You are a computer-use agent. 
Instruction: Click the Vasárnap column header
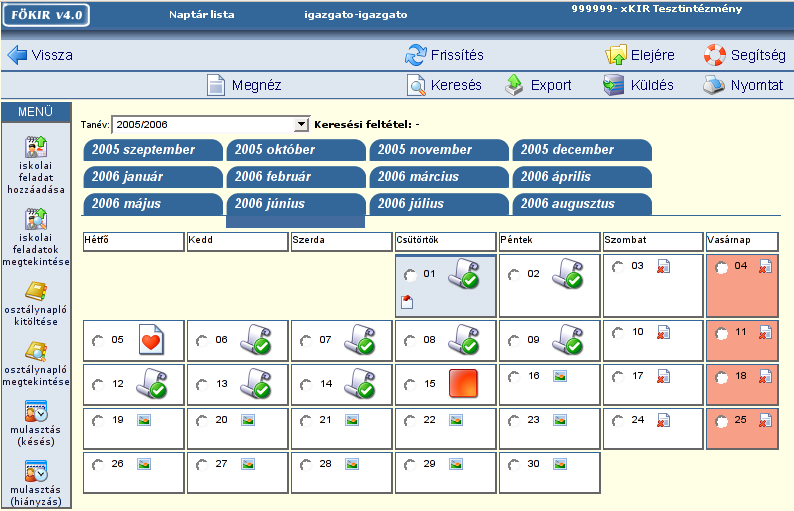click(x=742, y=241)
